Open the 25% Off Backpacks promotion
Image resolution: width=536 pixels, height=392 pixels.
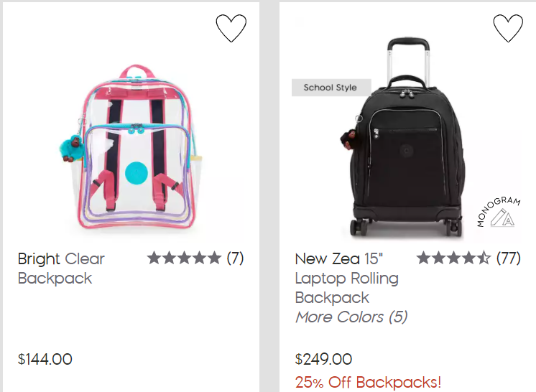click(368, 383)
